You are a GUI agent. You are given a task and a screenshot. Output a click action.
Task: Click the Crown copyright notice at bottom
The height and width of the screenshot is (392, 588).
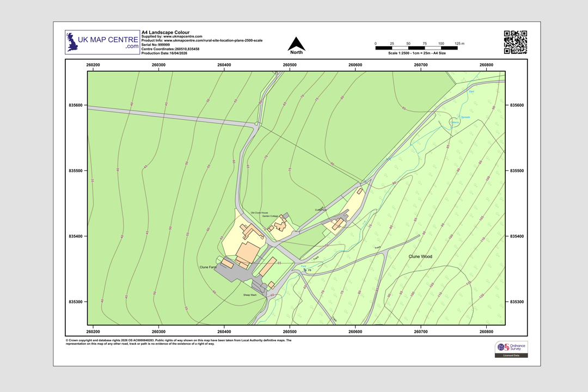pyautogui.click(x=177, y=342)
